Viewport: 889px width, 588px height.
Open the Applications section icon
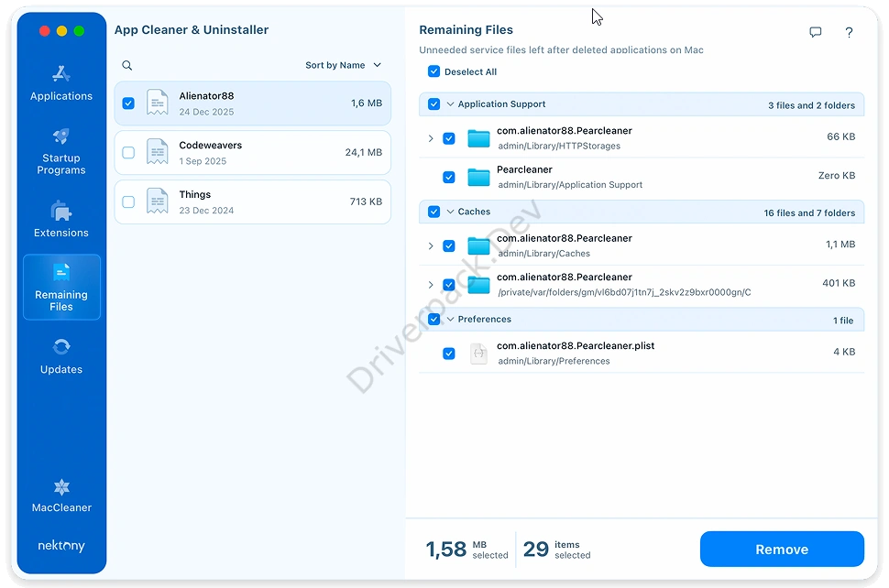click(x=61, y=73)
